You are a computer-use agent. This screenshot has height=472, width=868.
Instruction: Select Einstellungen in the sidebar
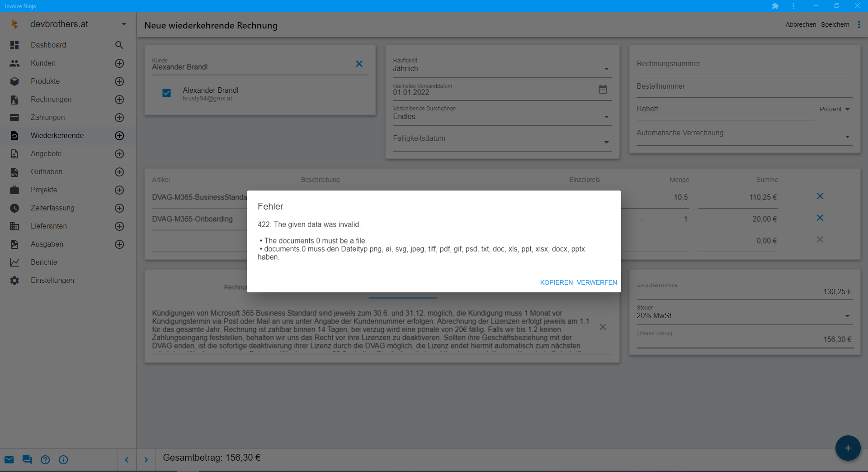pos(52,280)
